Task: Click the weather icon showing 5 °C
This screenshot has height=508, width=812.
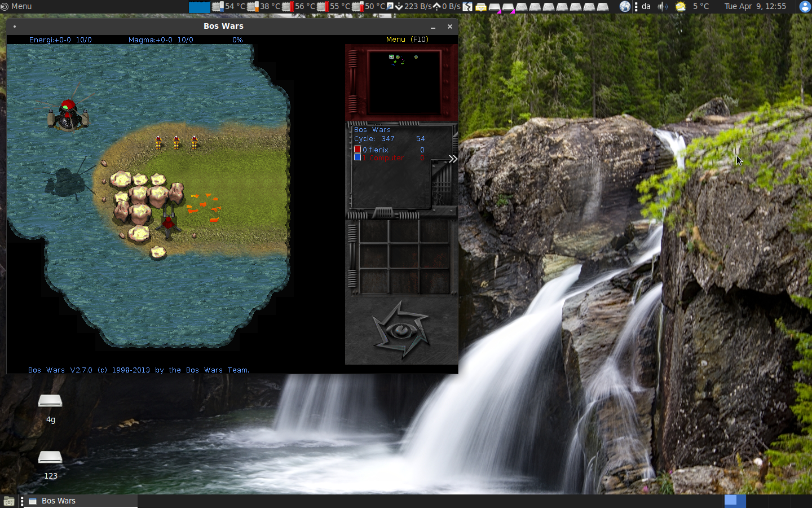Action: [x=681, y=6]
